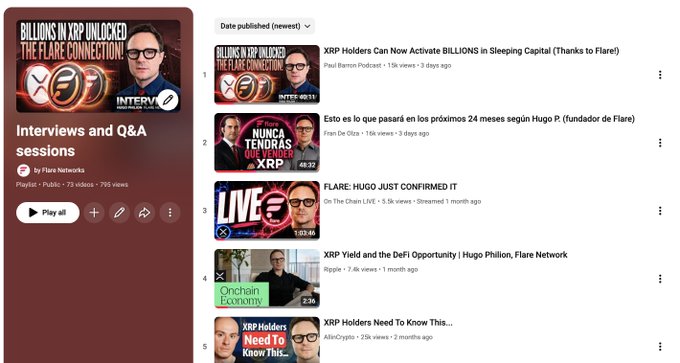Click Streamed 1 month ago text
The height and width of the screenshot is (363, 680).
[x=449, y=202]
